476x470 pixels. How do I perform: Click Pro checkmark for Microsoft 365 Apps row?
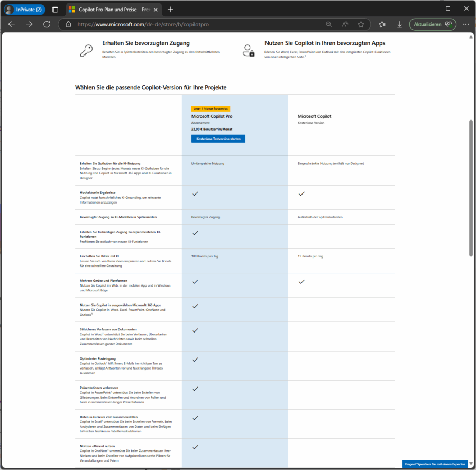[195, 306]
